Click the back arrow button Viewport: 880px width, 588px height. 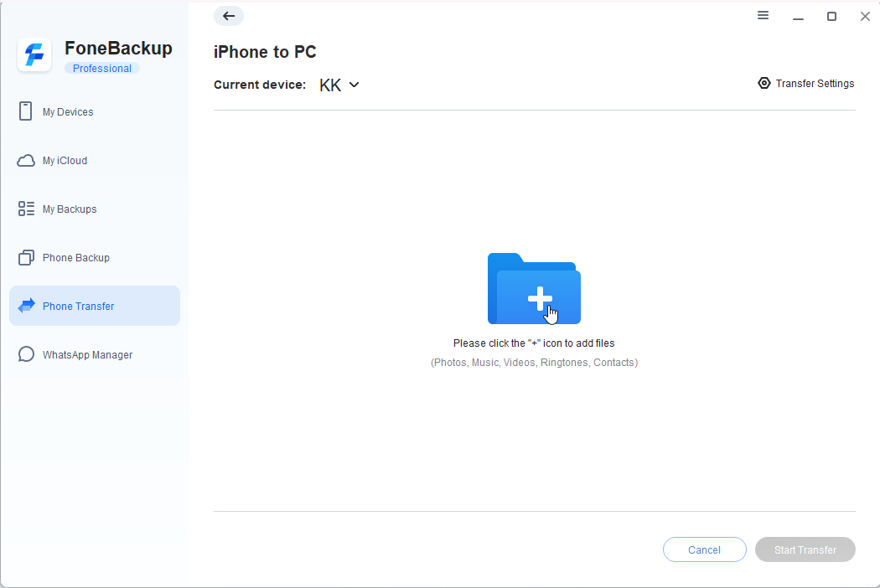pyautogui.click(x=229, y=16)
